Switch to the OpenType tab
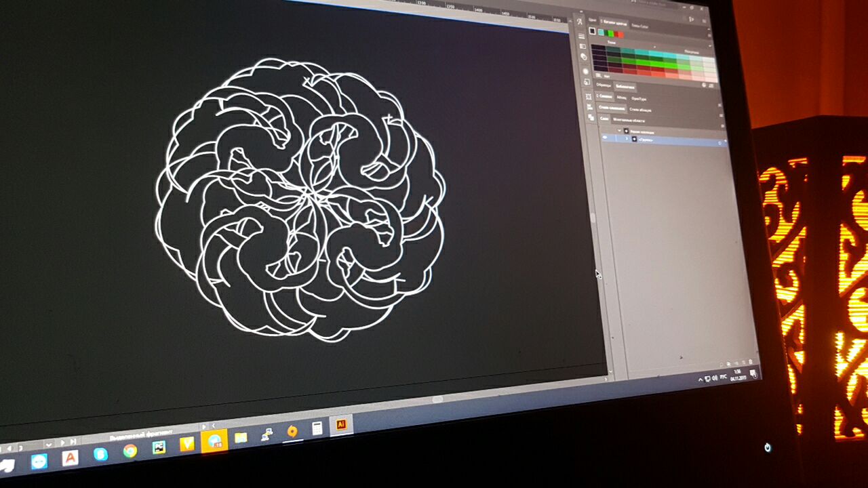The height and width of the screenshot is (488, 868). coord(639,99)
